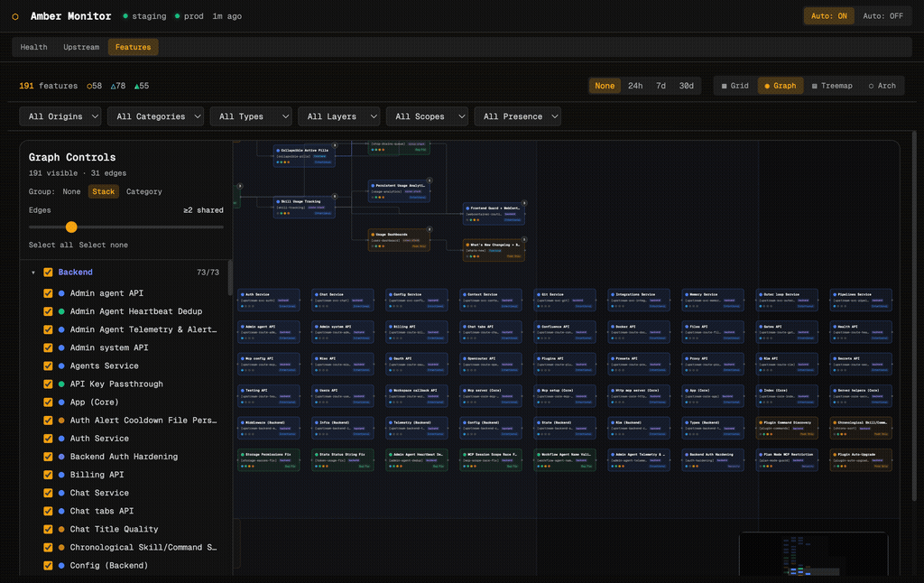Open the All Layers dropdown
924x583 pixels.
tap(339, 116)
